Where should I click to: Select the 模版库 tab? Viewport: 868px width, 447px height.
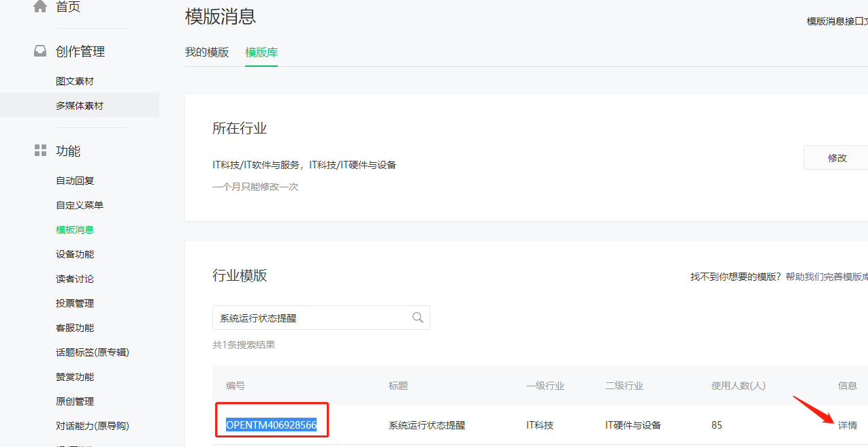261,52
